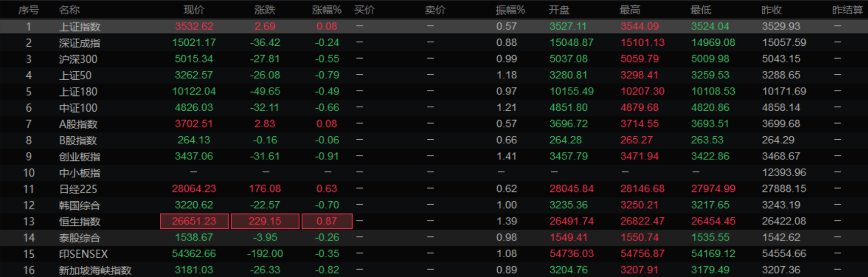Sort by the 现价 column header
The image size is (868, 277).
[194, 10]
